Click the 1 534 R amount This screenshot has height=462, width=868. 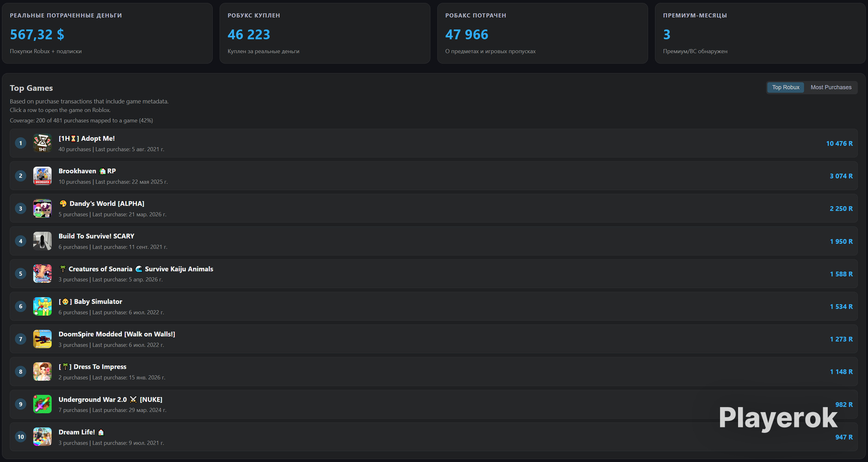point(841,307)
